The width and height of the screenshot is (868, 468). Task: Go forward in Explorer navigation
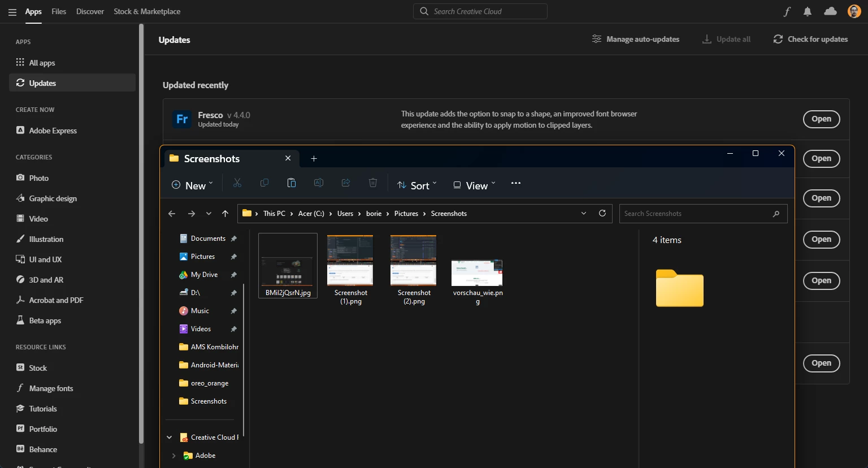click(192, 214)
